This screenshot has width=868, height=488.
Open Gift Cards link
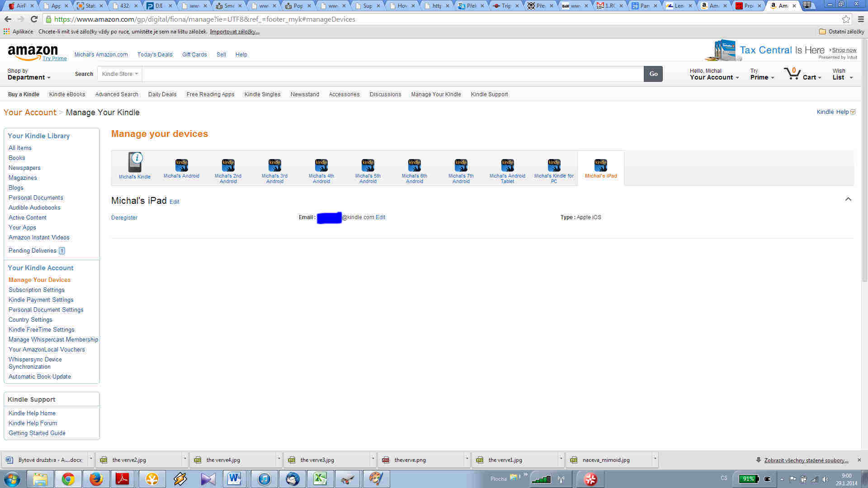(194, 55)
